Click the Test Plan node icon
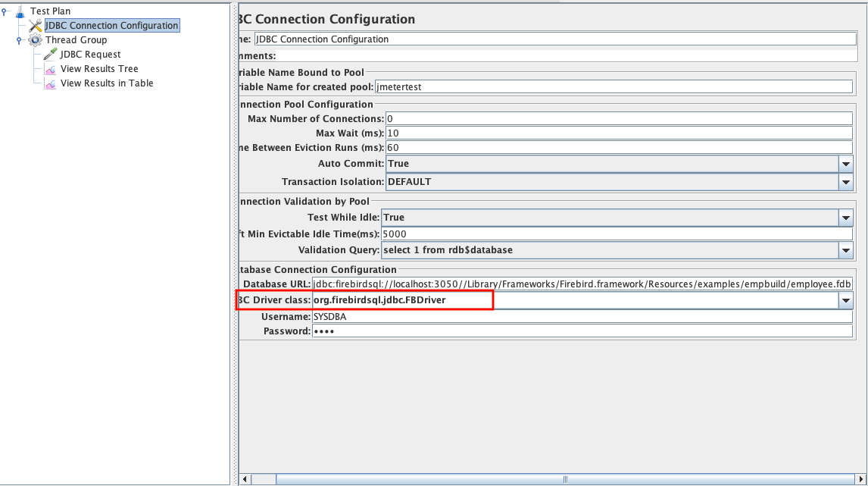 point(18,11)
